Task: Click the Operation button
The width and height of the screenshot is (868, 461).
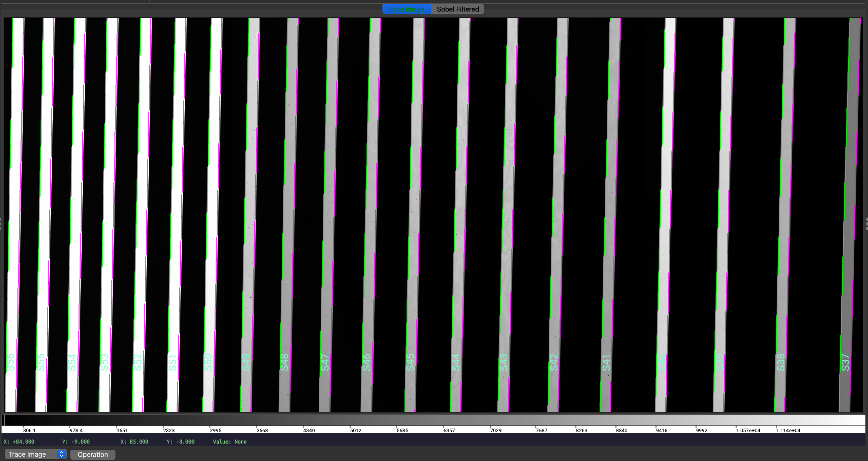Action: click(93, 454)
